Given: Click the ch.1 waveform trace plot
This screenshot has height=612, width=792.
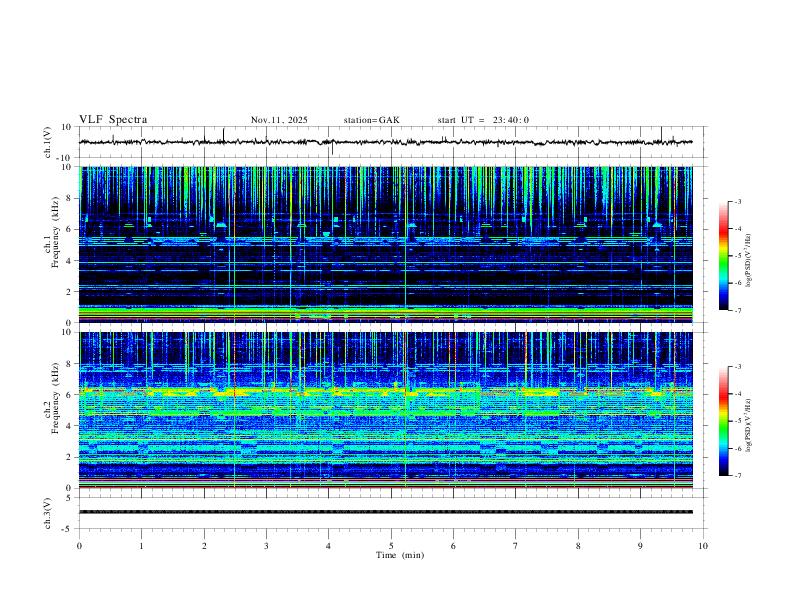Looking at the screenshot, I should tap(385, 142).
